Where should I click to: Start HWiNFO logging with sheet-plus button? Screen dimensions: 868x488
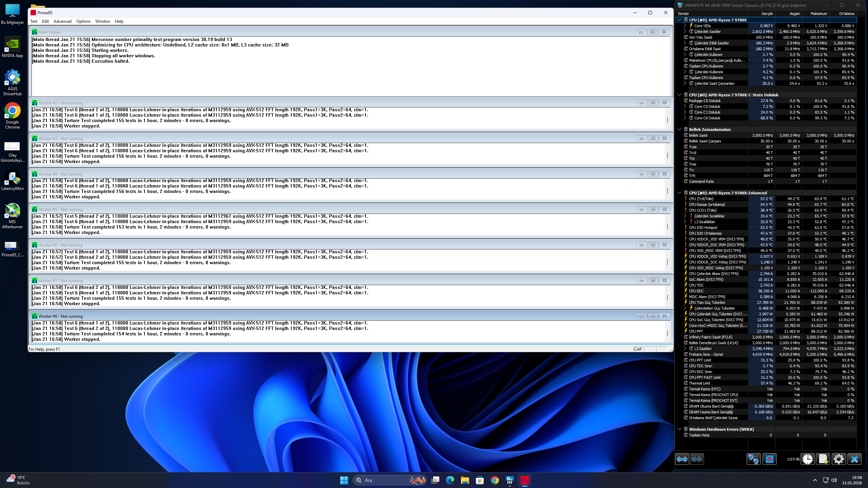click(x=823, y=459)
